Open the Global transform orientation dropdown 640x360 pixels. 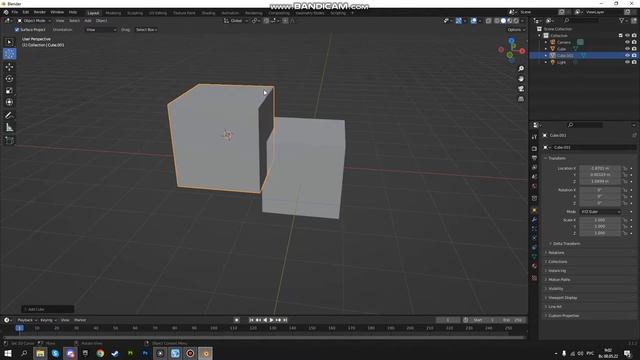(236, 20)
